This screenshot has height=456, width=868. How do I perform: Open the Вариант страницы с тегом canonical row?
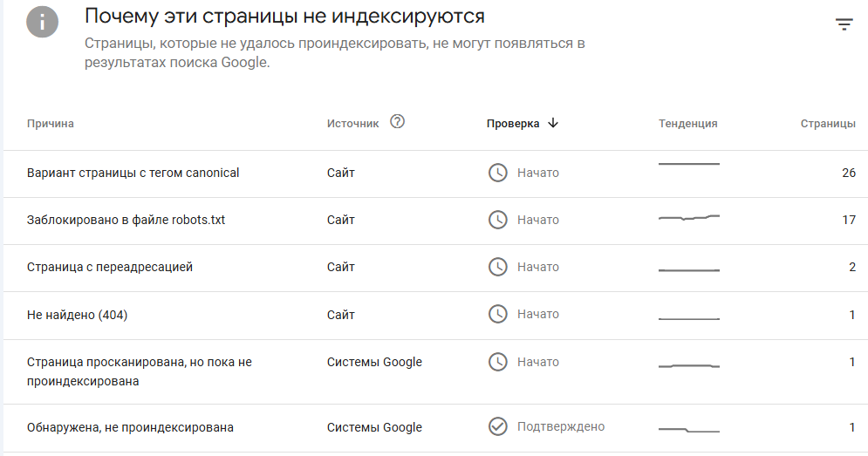435,174
